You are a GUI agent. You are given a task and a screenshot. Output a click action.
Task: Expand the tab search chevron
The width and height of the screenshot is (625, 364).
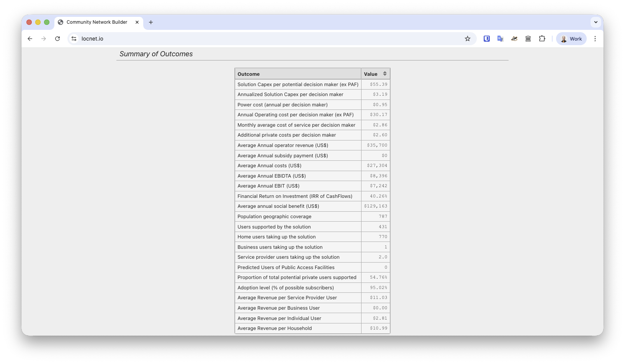tap(596, 22)
